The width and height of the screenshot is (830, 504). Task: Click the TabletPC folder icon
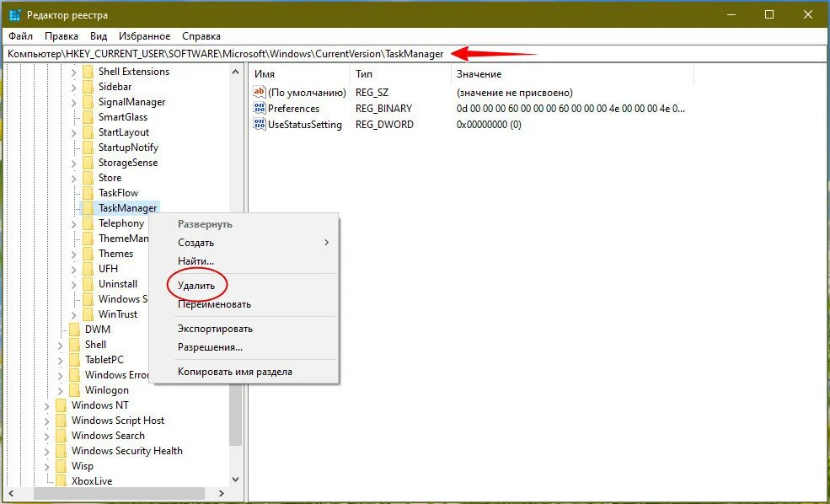[x=75, y=360]
